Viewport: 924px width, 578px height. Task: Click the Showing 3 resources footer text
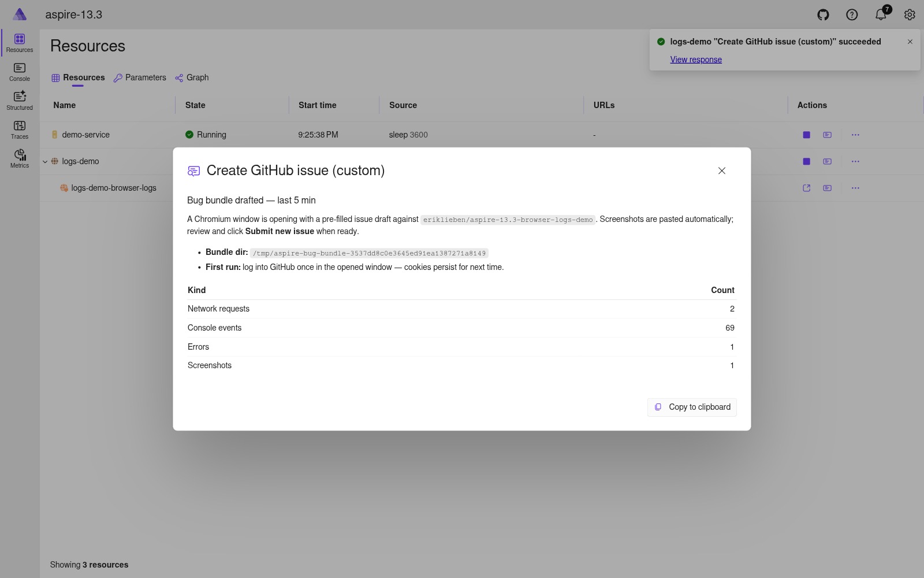click(x=89, y=565)
